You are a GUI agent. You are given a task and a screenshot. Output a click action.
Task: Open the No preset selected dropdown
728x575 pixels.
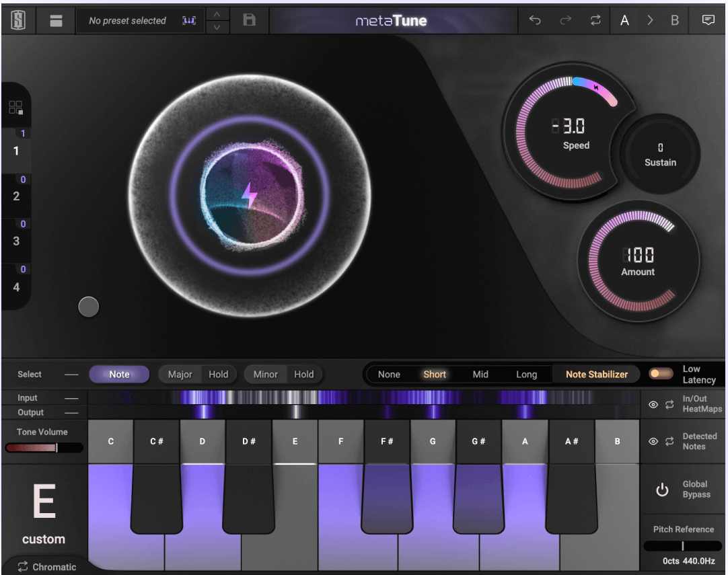tap(128, 21)
